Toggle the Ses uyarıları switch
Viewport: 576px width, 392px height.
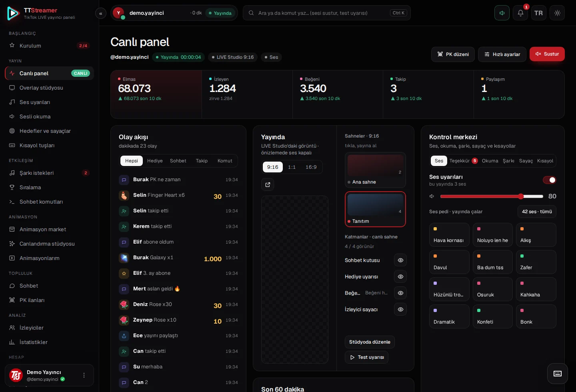click(550, 180)
